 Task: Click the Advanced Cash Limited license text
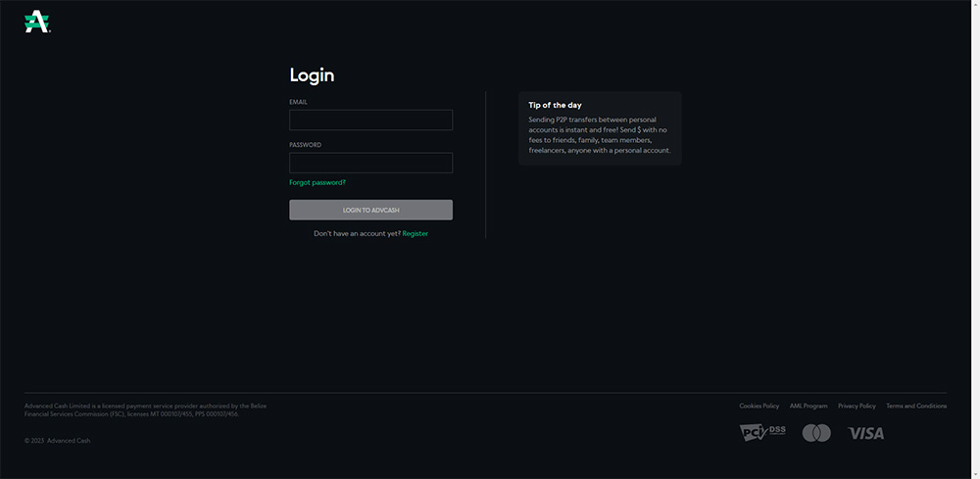point(145,409)
